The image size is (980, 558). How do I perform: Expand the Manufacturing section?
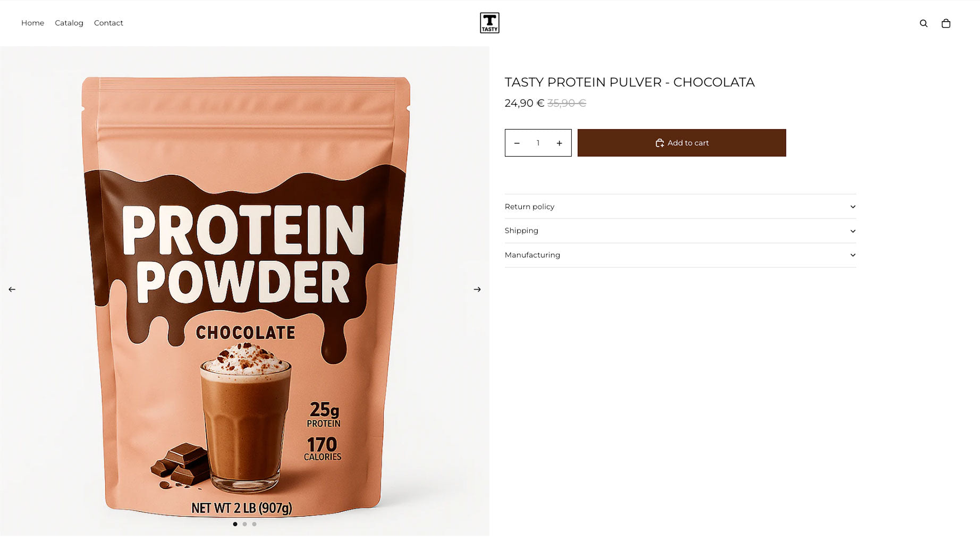pyautogui.click(x=680, y=255)
